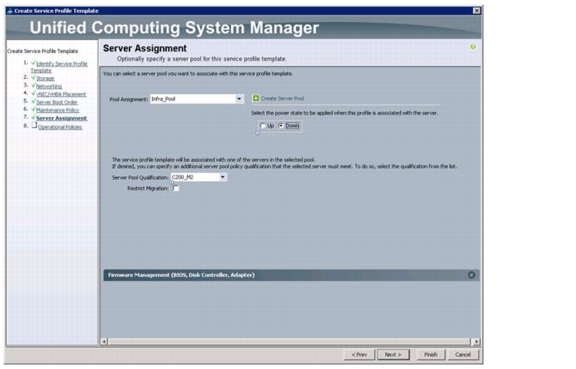576x369 pixels.
Task: Cancel the service profile template wizard
Action: (x=463, y=355)
